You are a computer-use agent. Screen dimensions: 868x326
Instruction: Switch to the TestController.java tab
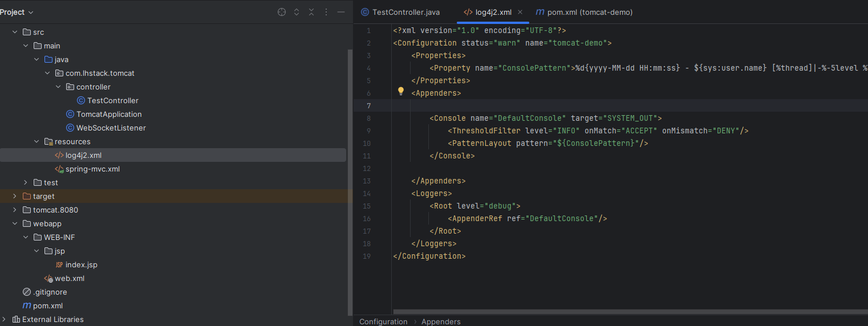point(405,12)
